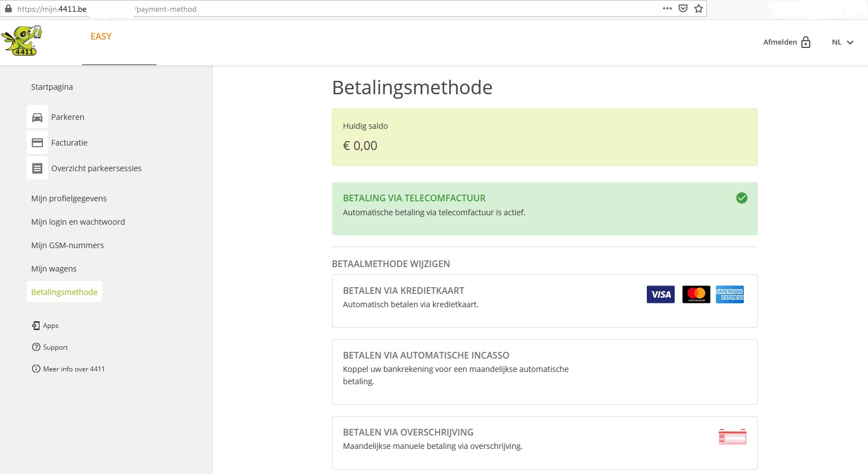Click the Apps icon in the sidebar
868x474 pixels.
click(x=36, y=325)
